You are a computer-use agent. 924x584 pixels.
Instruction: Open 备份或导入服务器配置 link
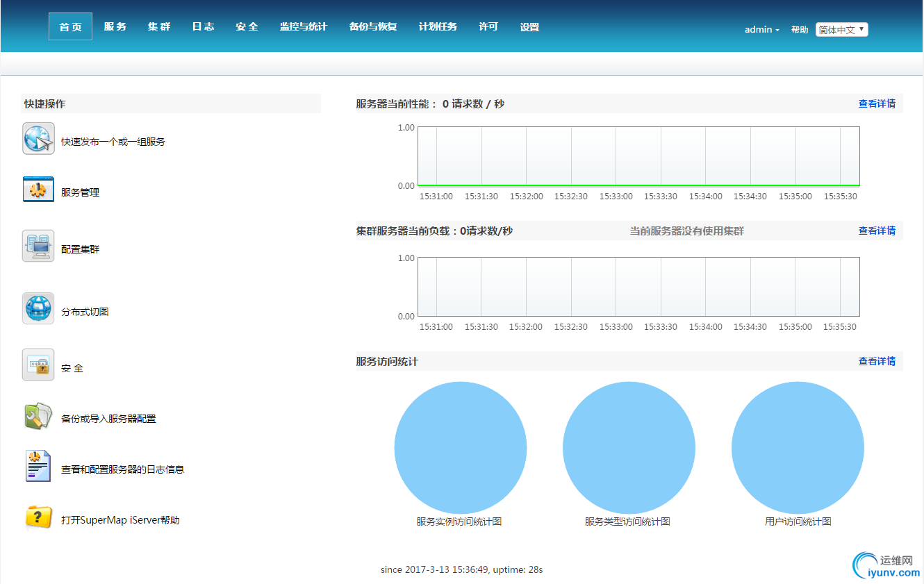[x=108, y=419]
